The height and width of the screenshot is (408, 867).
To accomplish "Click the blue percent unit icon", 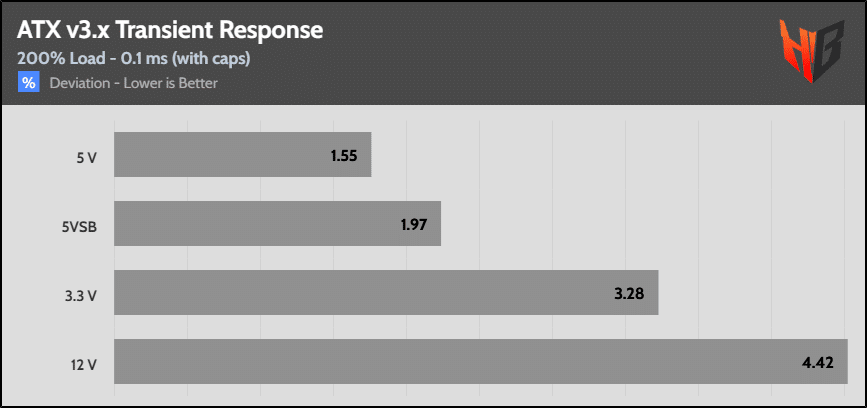I will [x=29, y=83].
